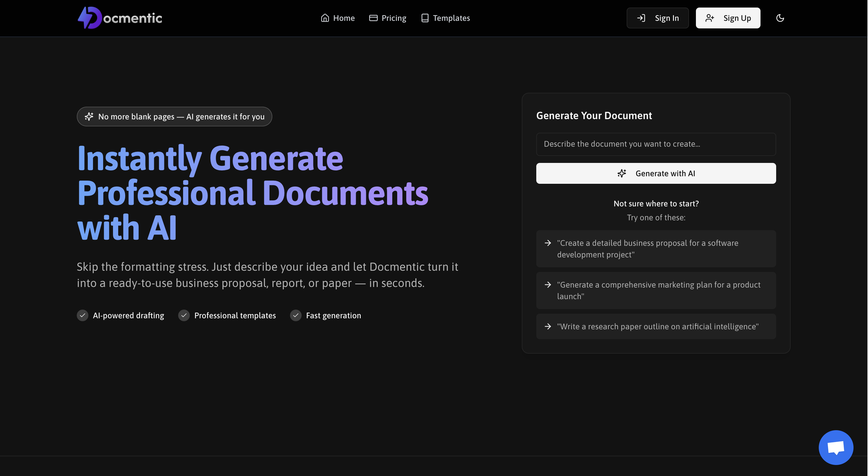Click the sparkle icon in the AI badge
The width and height of the screenshot is (868, 476).
(89, 117)
